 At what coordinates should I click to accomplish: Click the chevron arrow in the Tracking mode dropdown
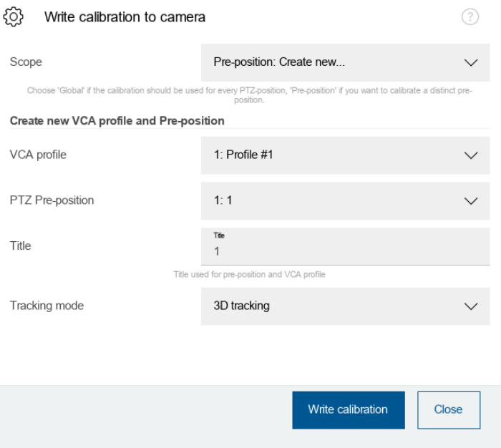point(470,306)
